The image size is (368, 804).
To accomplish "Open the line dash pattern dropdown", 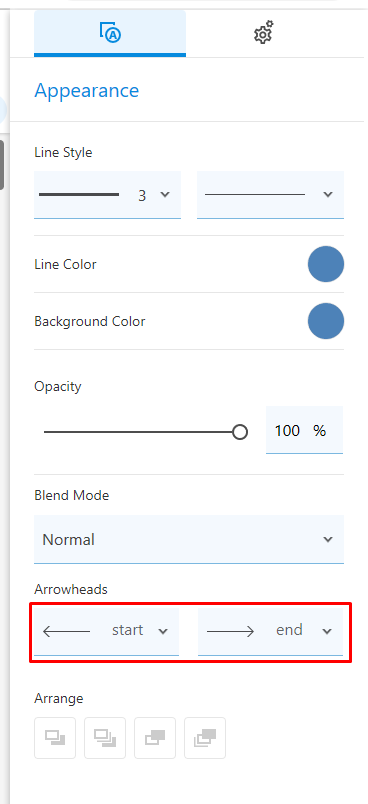I will pyautogui.click(x=270, y=195).
